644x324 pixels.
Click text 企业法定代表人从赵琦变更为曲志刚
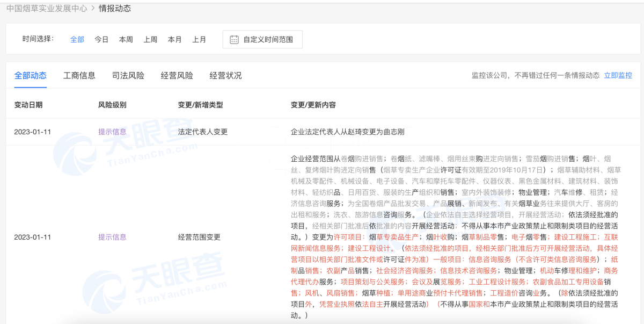click(x=347, y=132)
